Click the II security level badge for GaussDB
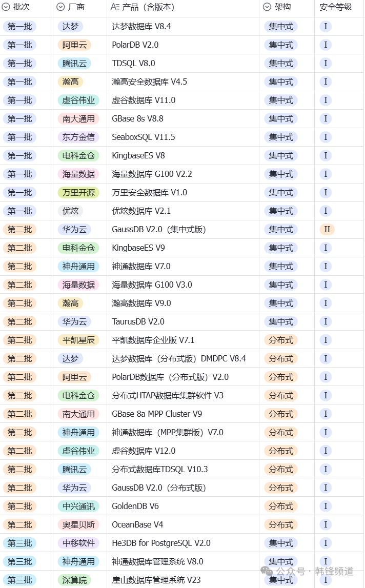Screen dimensions: 365x588 [x=327, y=230]
